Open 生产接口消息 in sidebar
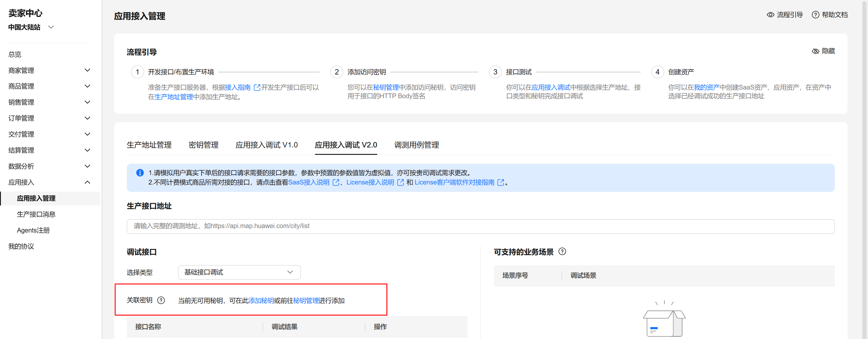Screen dimensions: 868x339 pos(36,214)
